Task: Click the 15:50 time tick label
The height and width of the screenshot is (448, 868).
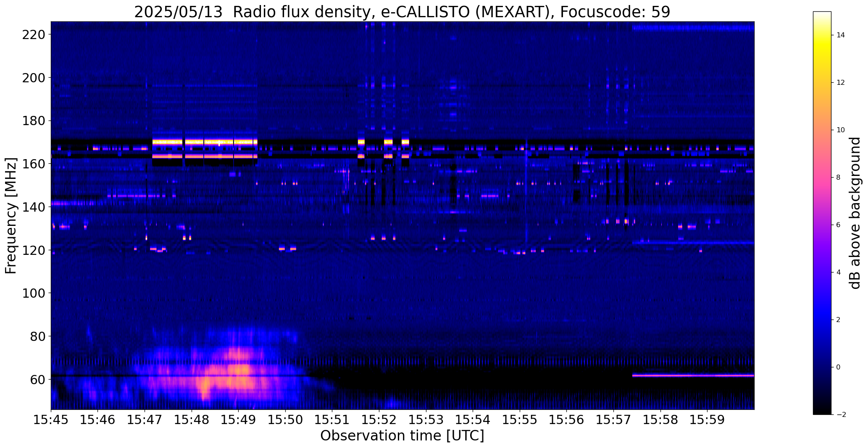Action: tap(286, 420)
